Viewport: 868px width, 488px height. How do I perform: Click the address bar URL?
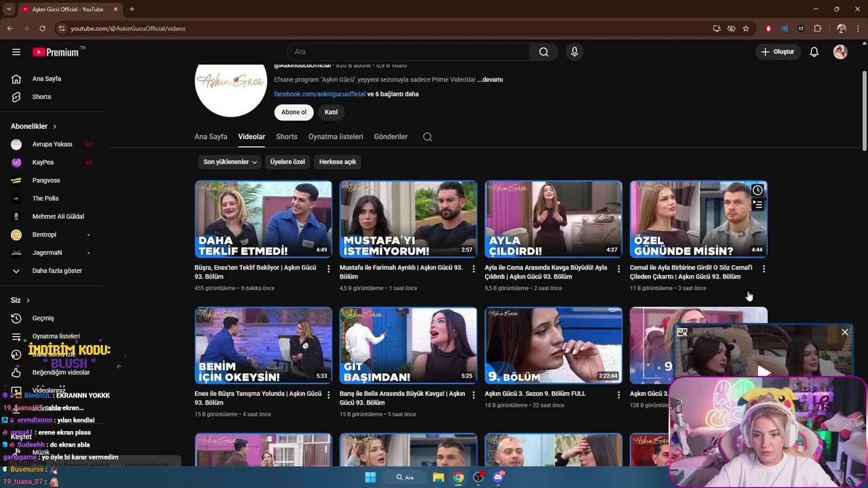tap(128, 28)
